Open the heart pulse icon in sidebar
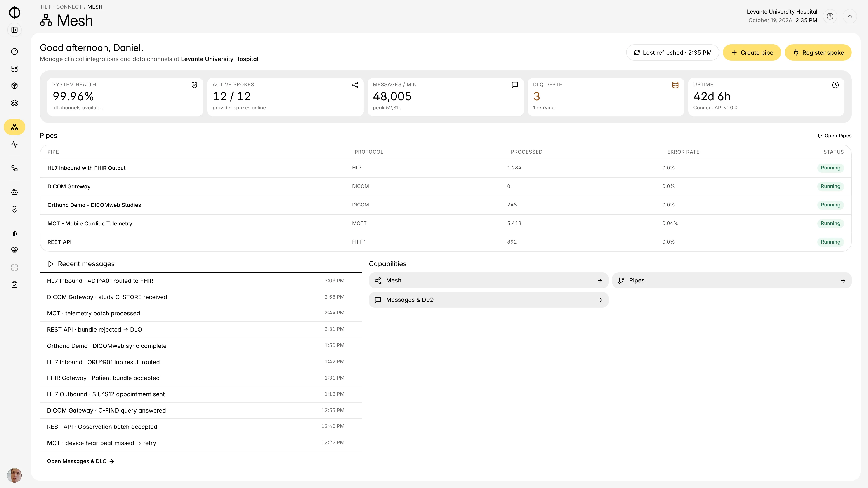The image size is (868, 488). (14, 250)
